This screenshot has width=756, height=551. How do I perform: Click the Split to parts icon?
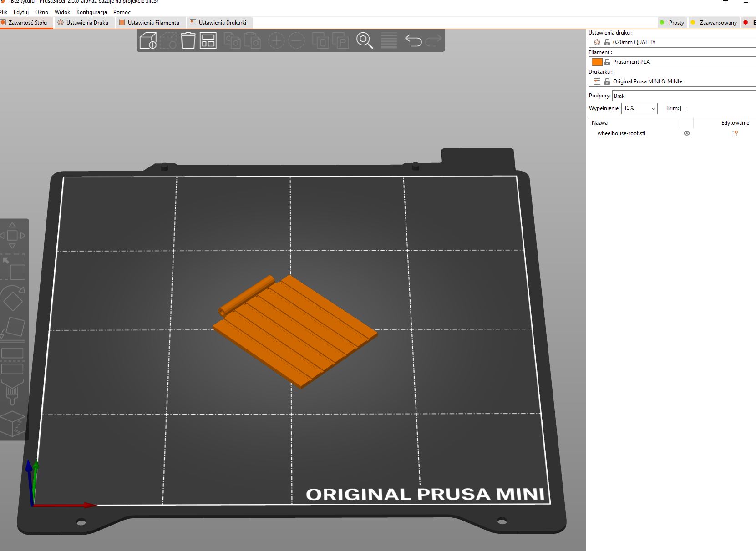pyautogui.click(x=340, y=40)
